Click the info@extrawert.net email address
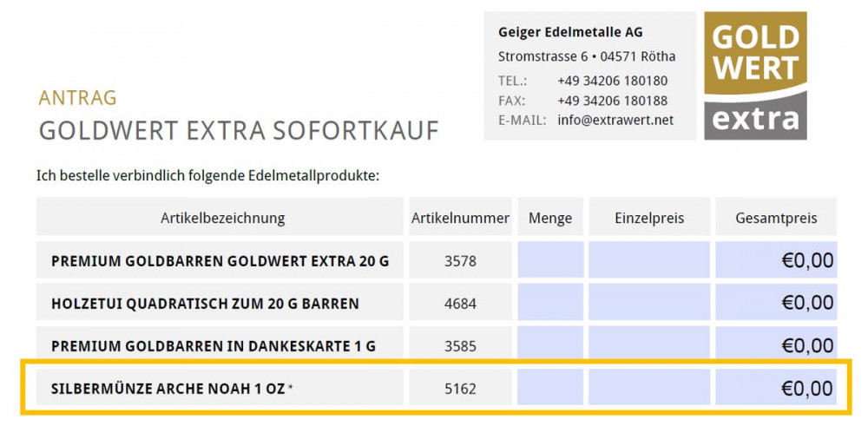 tap(615, 120)
